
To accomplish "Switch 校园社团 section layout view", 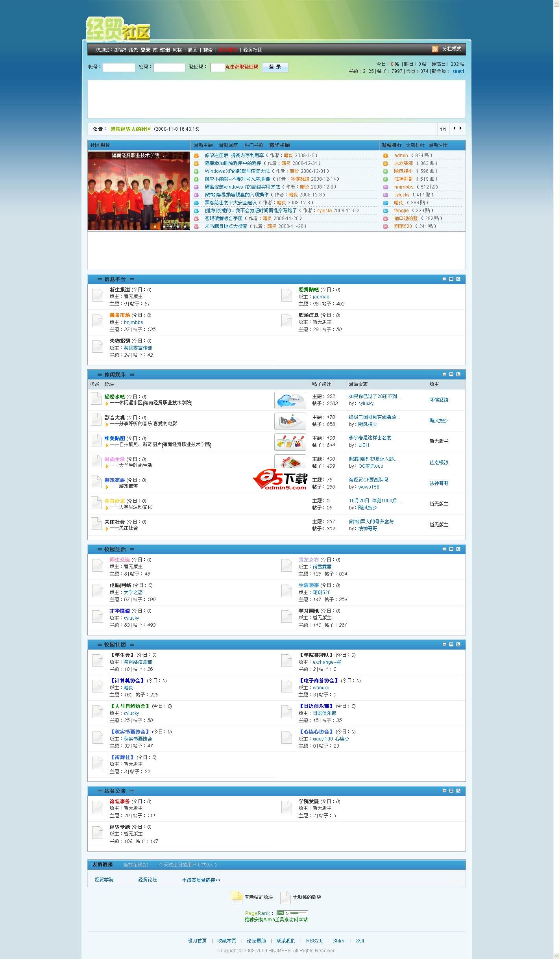I will click(x=451, y=644).
